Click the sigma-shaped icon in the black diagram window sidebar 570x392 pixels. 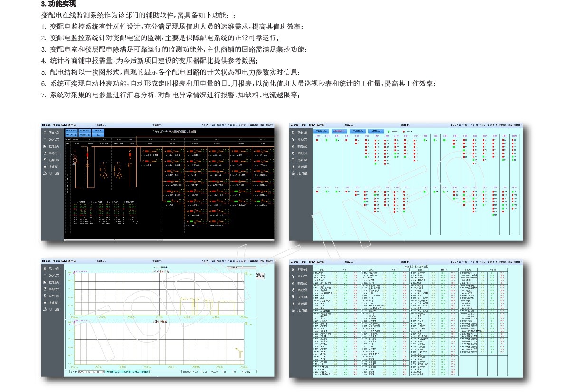[x=45, y=160]
